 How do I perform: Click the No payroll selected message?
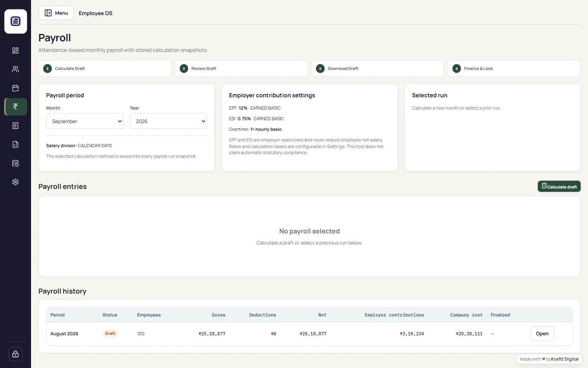pos(310,231)
